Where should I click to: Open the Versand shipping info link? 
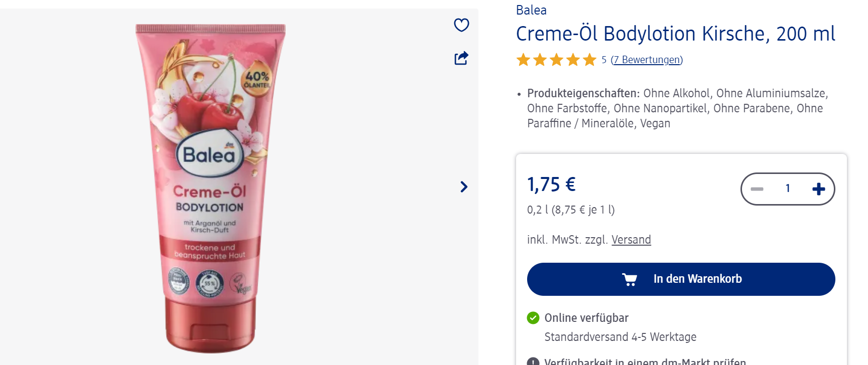tap(631, 240)
